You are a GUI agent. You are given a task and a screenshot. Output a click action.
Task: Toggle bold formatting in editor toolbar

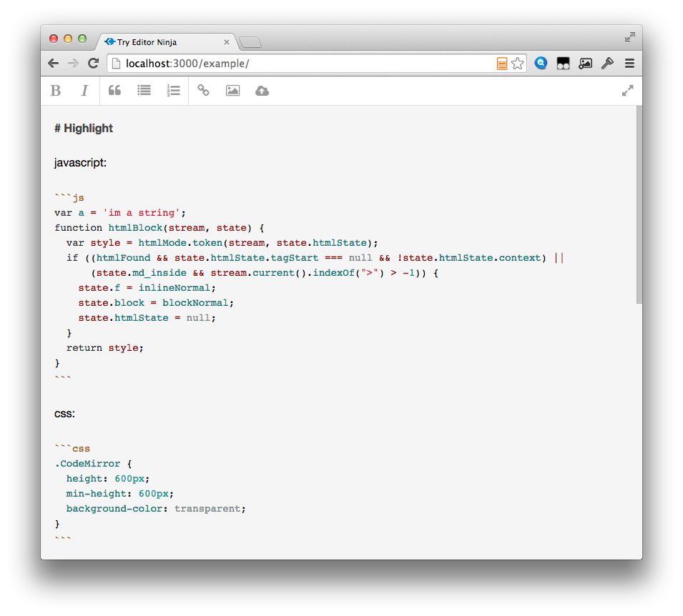55,91
